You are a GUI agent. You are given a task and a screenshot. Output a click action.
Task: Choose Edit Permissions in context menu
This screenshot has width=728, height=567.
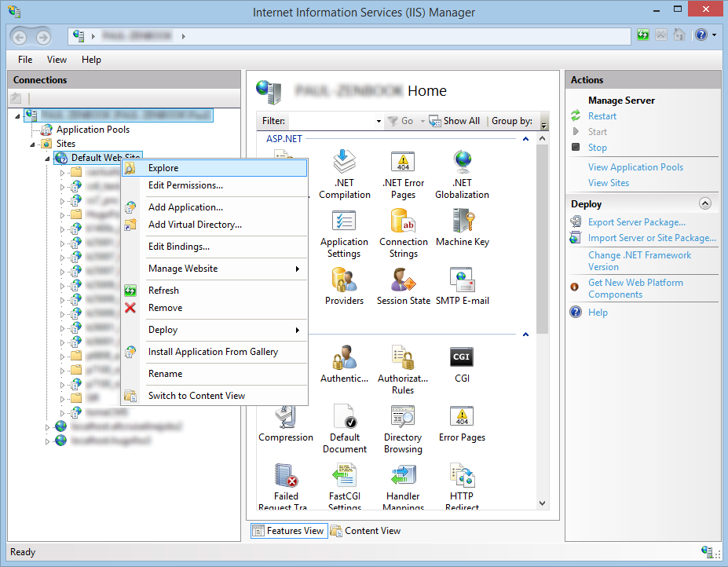(214, 185)
